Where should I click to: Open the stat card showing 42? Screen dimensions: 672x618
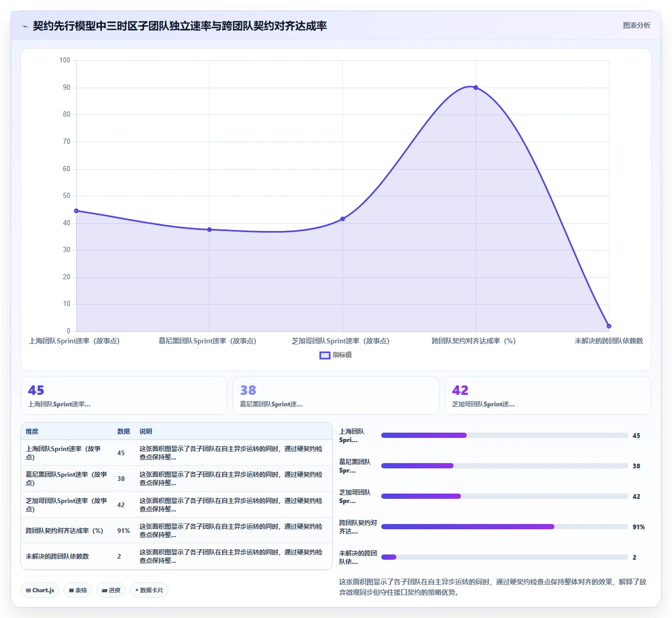[548, 395]
